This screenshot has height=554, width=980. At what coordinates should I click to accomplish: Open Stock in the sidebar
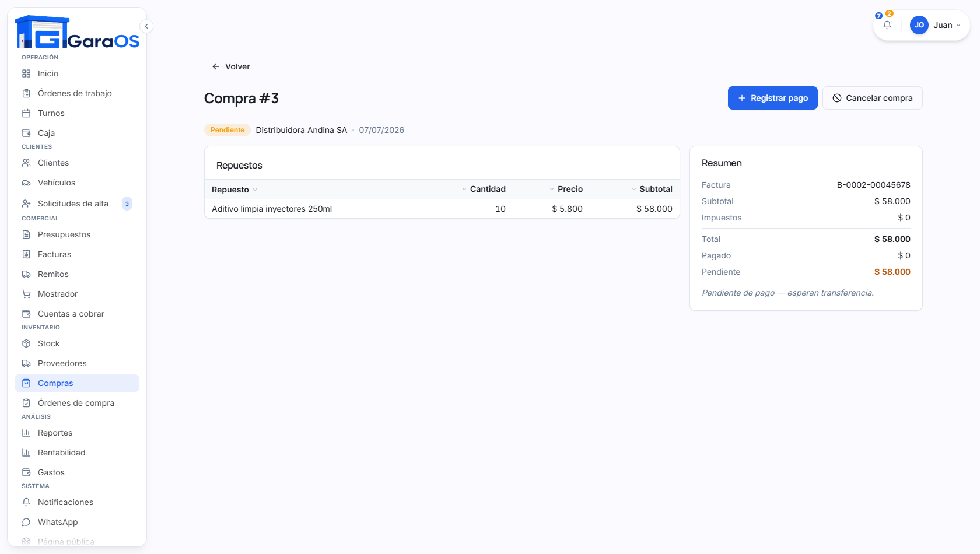(77, 343)
